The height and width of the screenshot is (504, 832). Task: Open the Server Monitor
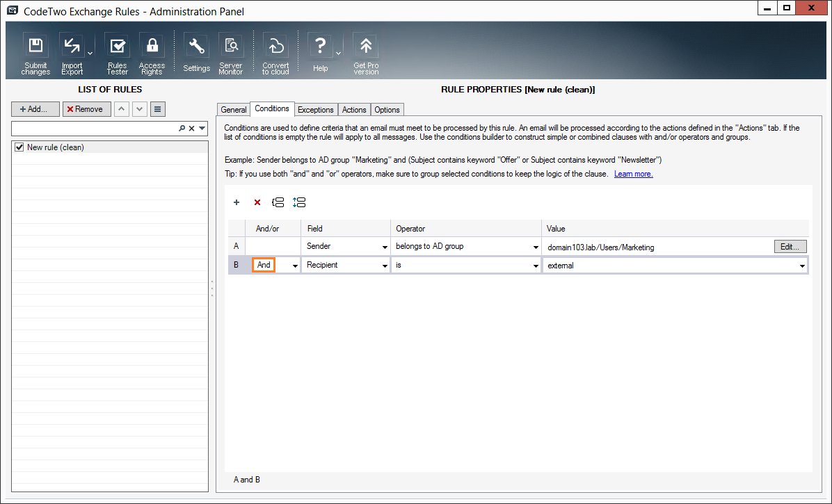click(x=231, y=54)
